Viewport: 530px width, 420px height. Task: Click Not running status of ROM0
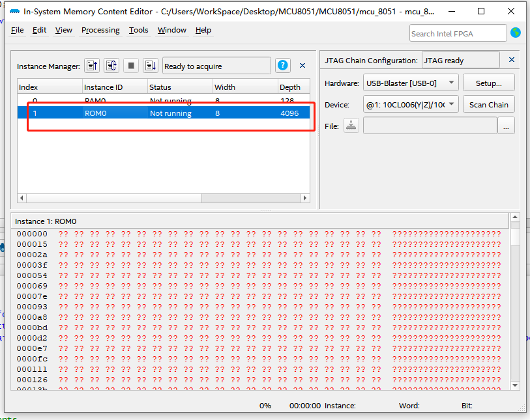tap(171, 113)
